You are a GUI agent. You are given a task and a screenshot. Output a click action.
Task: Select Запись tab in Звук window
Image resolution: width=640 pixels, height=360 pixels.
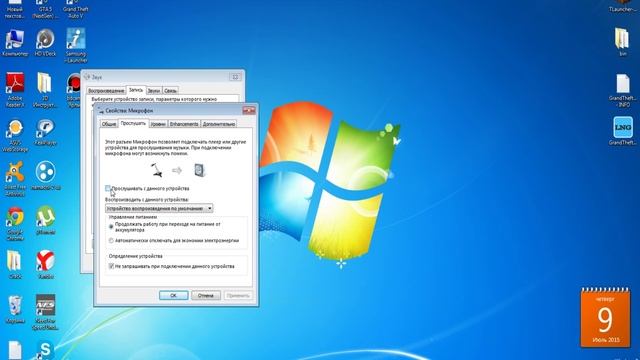click(x=136, y=90)
